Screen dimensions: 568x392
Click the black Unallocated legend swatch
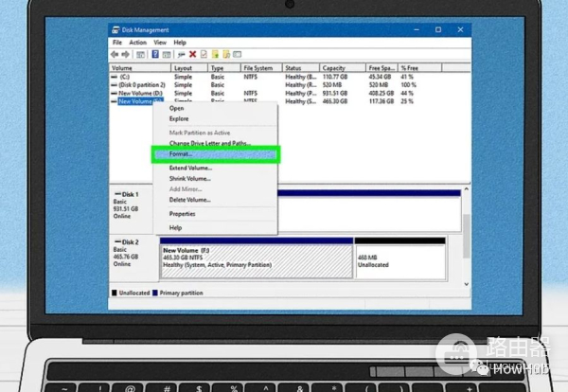[x=115, y=293]
